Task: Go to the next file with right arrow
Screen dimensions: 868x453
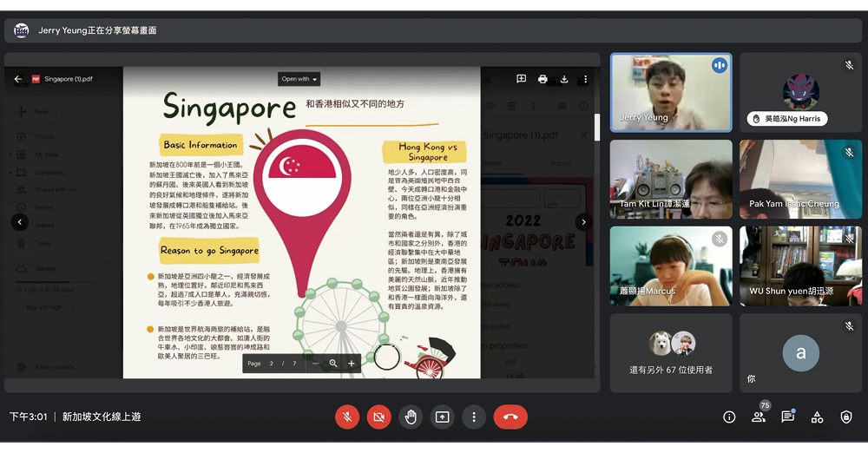Action: [x=583, y=222]
